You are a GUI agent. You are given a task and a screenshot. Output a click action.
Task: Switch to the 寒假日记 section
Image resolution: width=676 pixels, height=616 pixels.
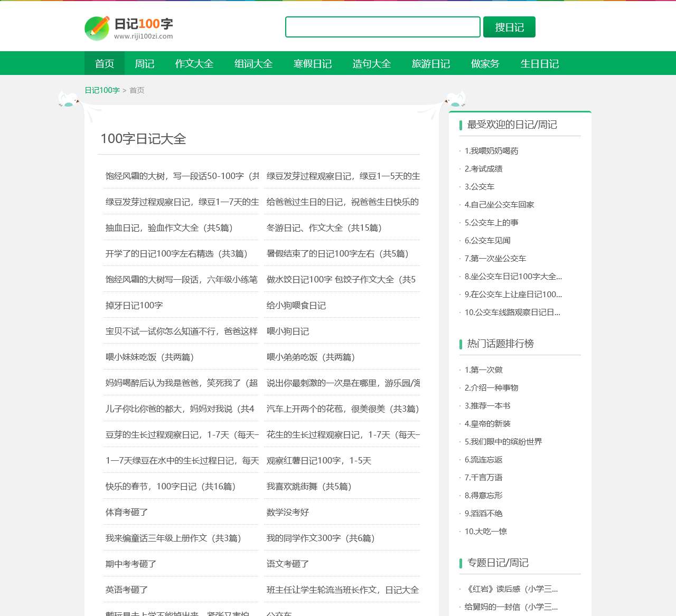[313, 63]
